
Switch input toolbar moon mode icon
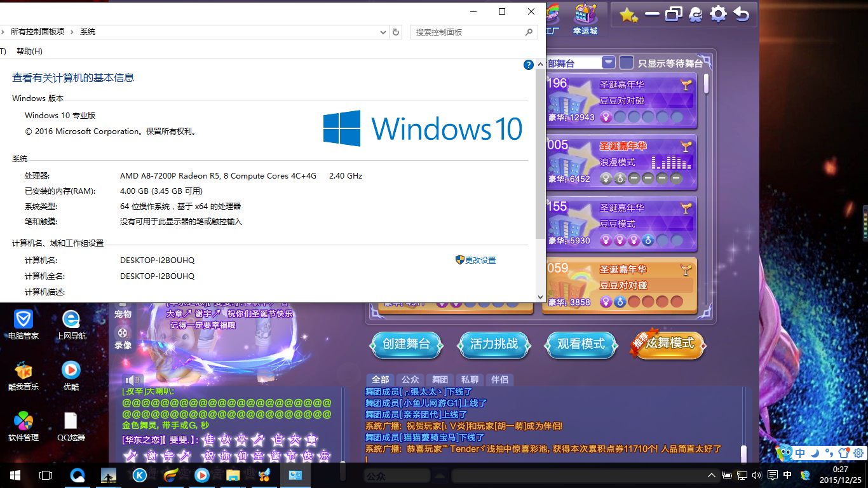pos(815,453)
